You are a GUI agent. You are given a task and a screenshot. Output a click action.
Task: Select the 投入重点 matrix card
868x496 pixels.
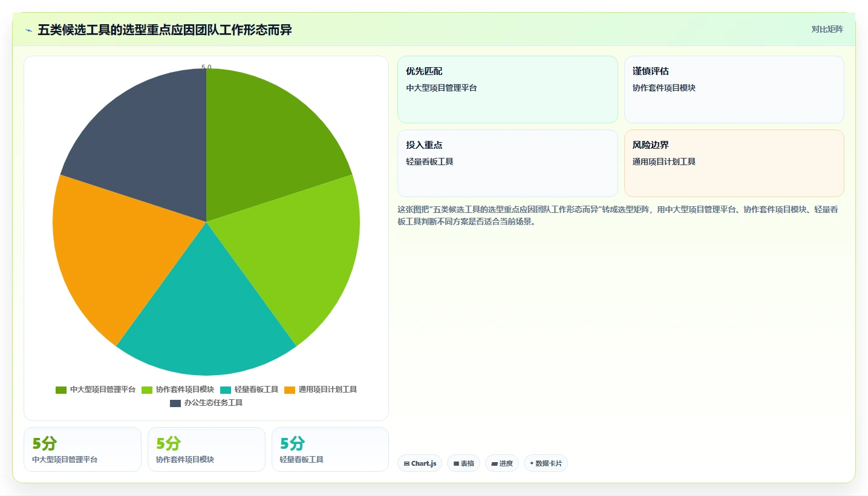(x=507, y=163)
